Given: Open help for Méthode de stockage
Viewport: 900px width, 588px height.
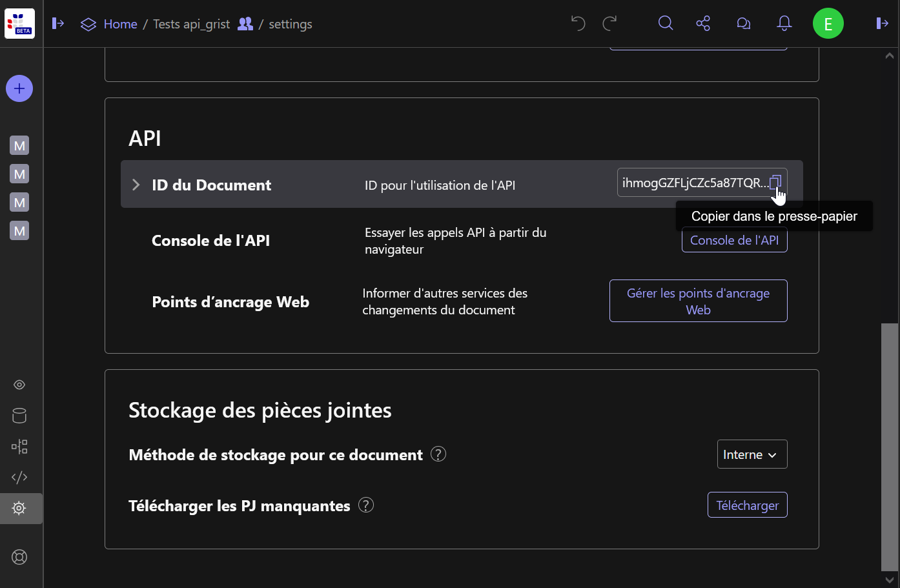Looking at the screenshot, I should coord(438,454).
